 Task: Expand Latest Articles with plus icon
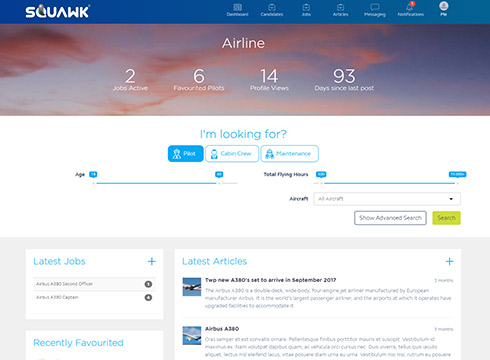[x=449, y=261]
